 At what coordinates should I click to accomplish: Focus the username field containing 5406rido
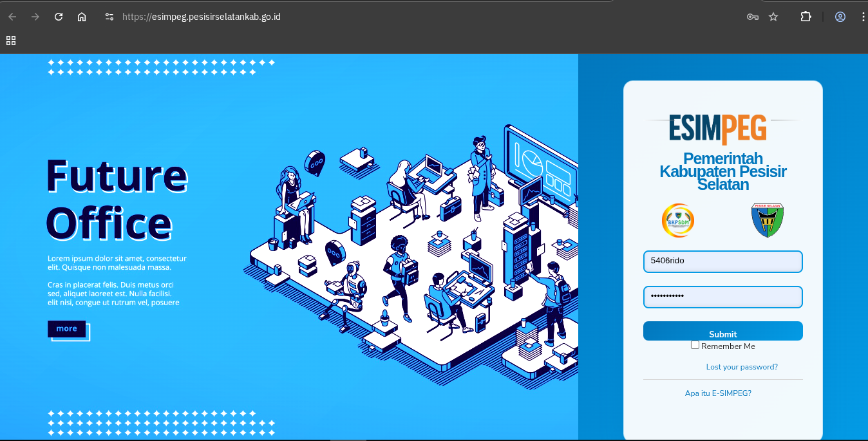722,261
